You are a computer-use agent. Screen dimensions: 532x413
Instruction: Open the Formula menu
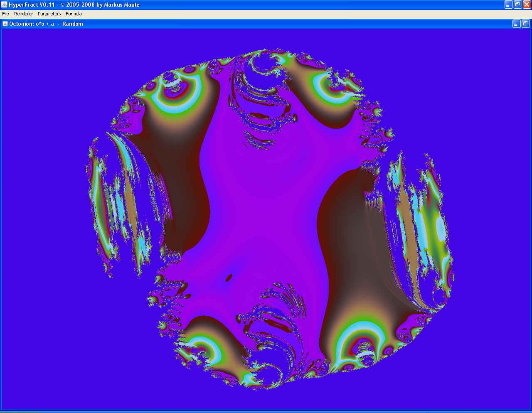pyautogui.click(x=74, y=14)
